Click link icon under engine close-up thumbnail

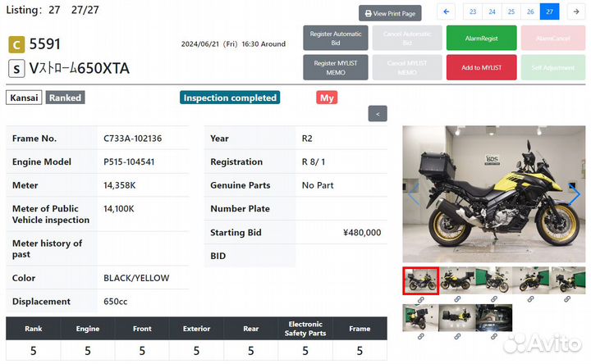(494, 336)
